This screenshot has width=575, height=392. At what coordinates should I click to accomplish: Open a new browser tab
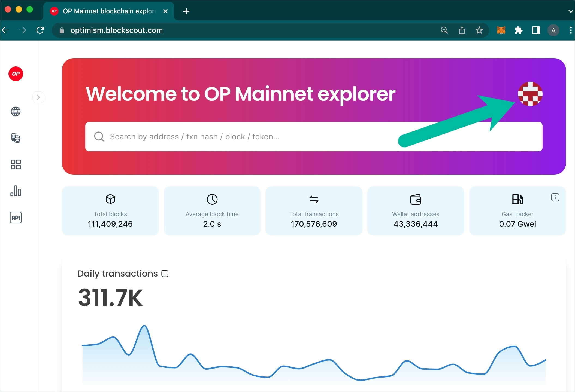[186, 11]
